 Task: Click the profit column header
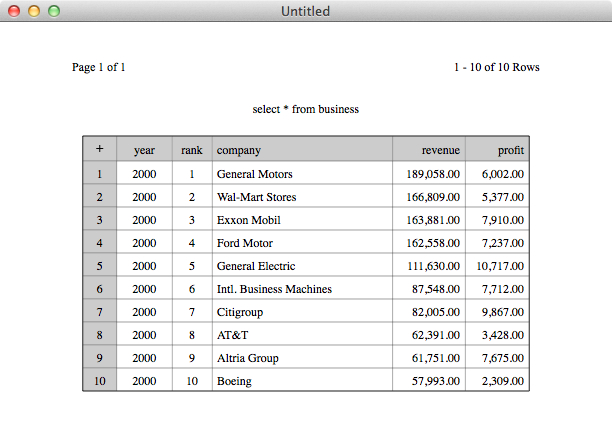[497, 150]
